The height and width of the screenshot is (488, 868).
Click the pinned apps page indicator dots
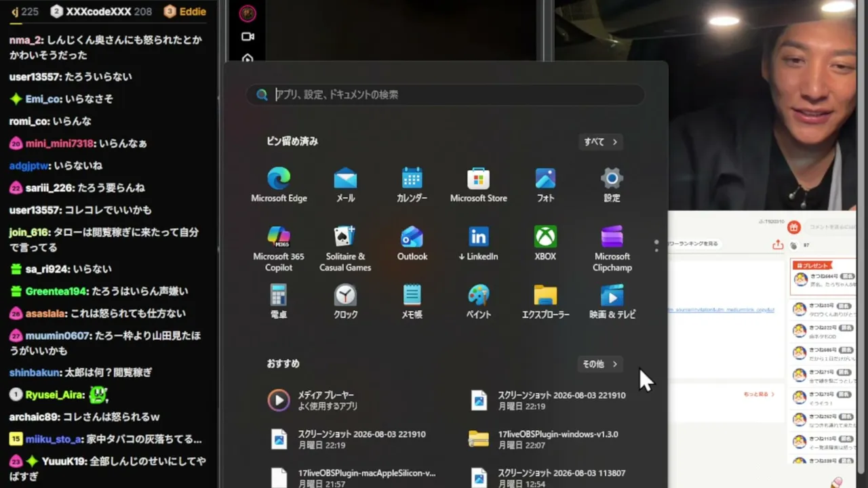(x=656, y=245)
